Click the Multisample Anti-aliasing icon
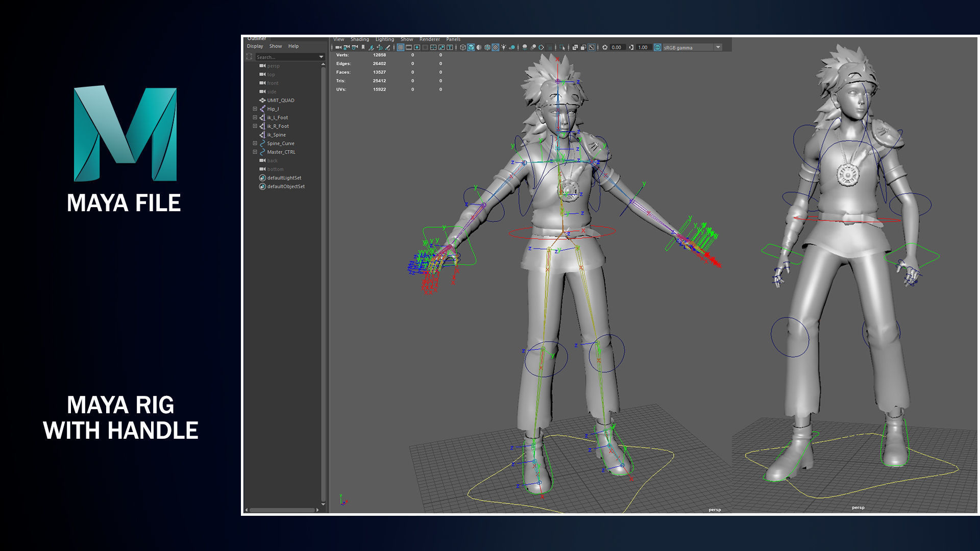Screen dimensions: 980x551 (x=541, y=47)
